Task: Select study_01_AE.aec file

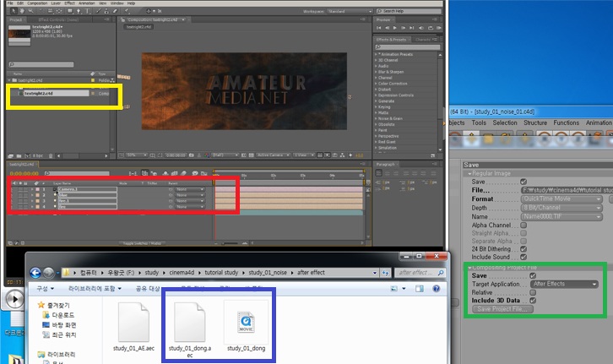Action: coord(133,327)
